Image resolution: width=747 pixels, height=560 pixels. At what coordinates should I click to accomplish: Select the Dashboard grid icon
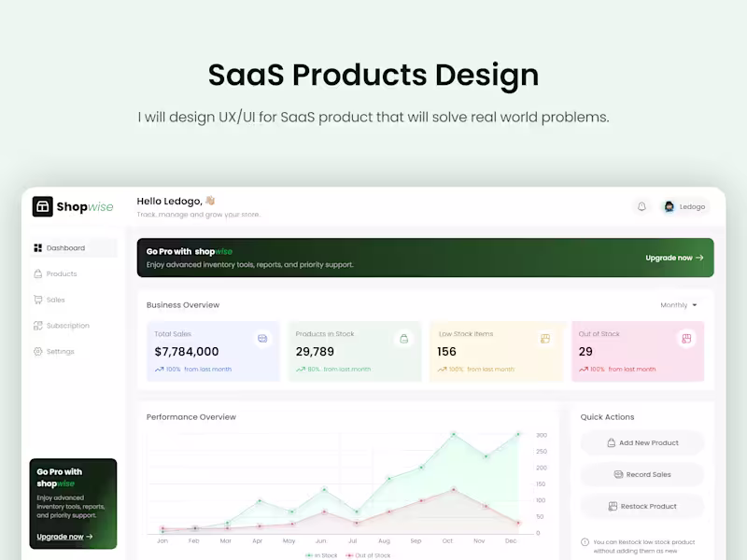pyautogui.click(x=38, y=247)
